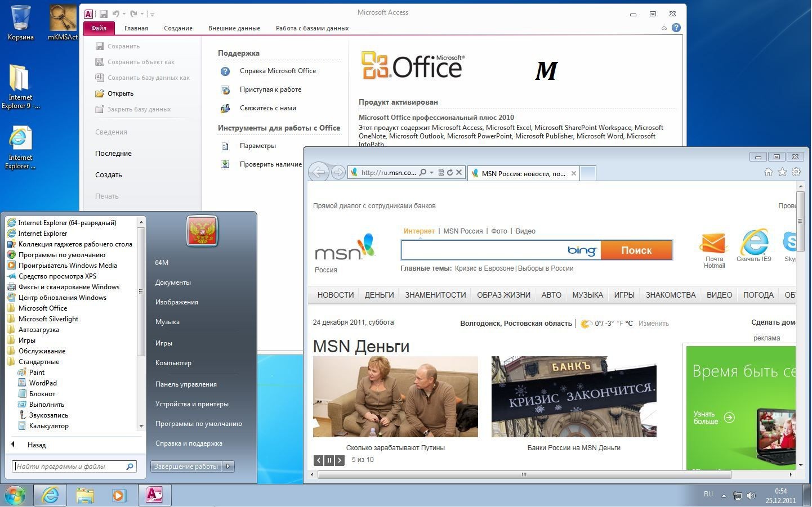Image resolution: width=812 pixels, height=507 pixels.
Task: Click НОВОСТИ in MSN navigation bar
Action: 336,295
